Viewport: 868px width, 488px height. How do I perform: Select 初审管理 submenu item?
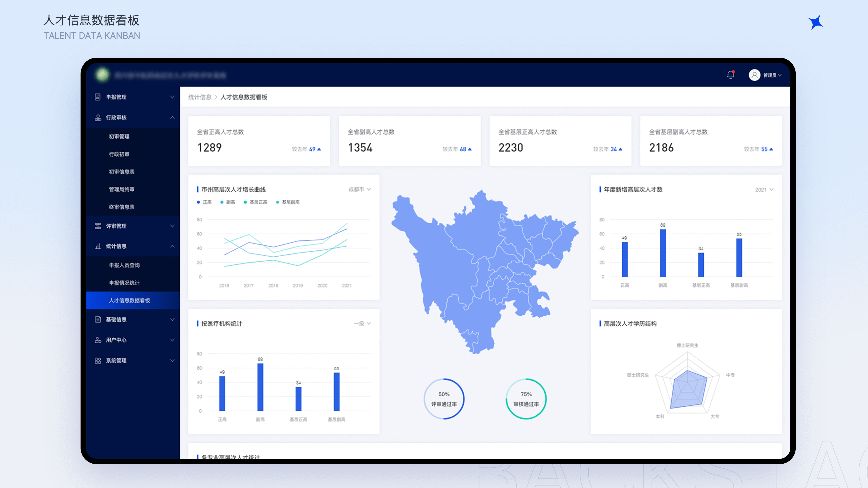119,136
